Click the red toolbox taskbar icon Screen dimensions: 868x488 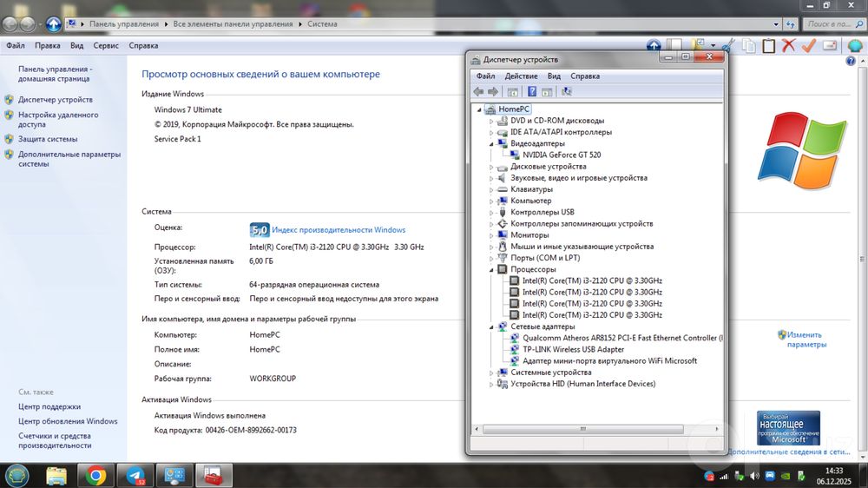pyautogui.click(x=214, y=476)
